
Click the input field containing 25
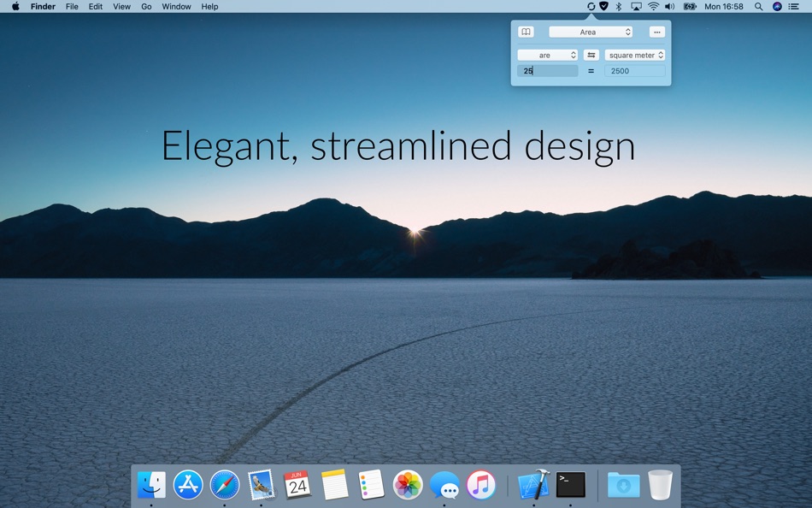pos(547,71)
